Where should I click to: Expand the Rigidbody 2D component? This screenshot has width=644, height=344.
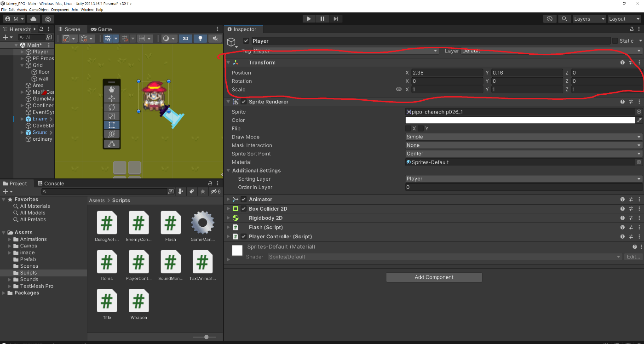coord(228,218)
